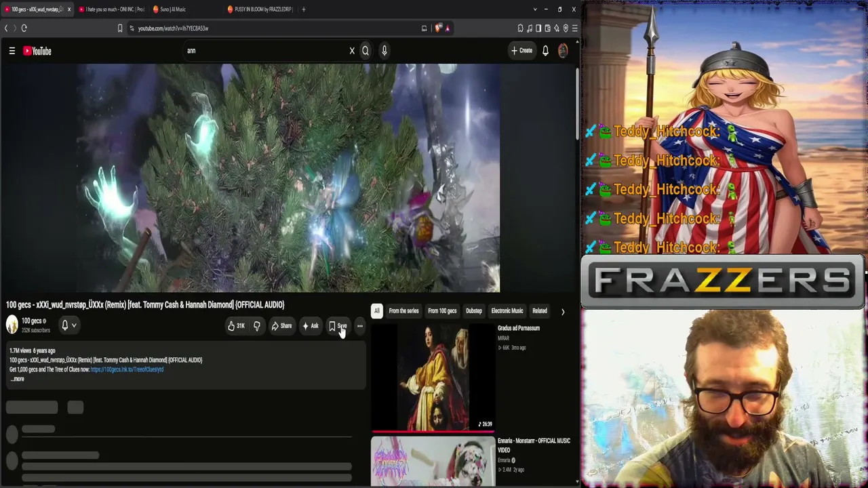Dislike the 100 gecs video
The width and height of the screenshot is (868, 488).
(256, 326)
